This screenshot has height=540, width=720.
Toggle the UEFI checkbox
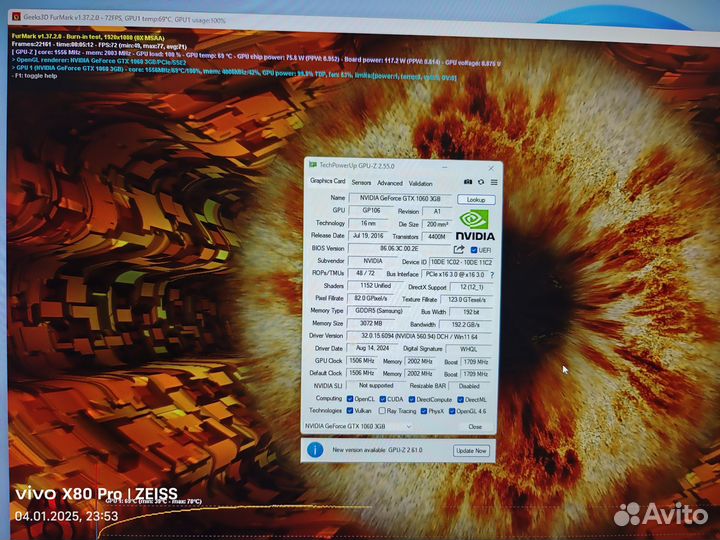coord(473,250)
